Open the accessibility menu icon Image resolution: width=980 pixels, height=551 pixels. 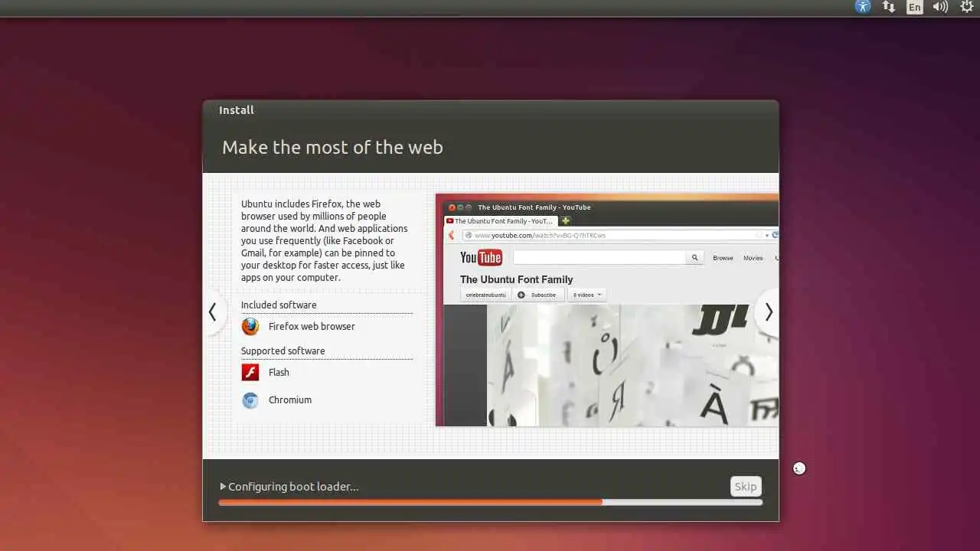(x=863, y=7)
